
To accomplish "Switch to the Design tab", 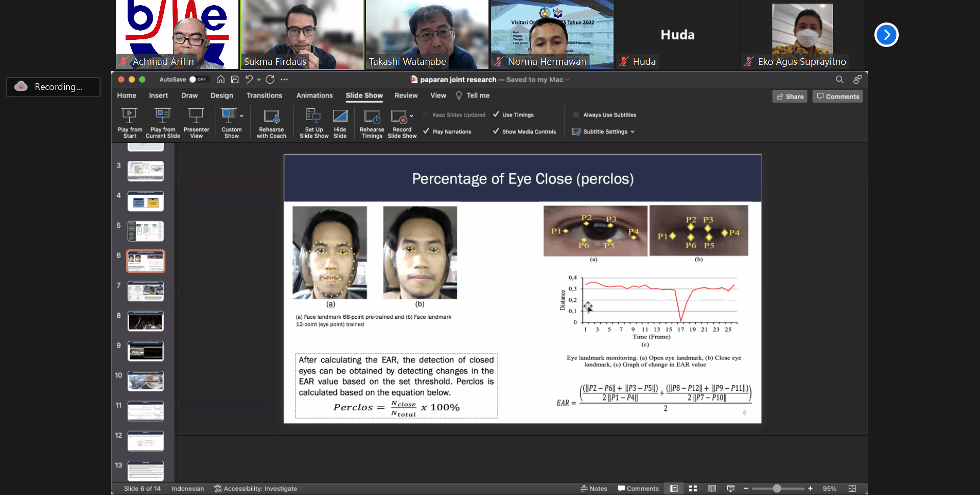I will (222, 96).
